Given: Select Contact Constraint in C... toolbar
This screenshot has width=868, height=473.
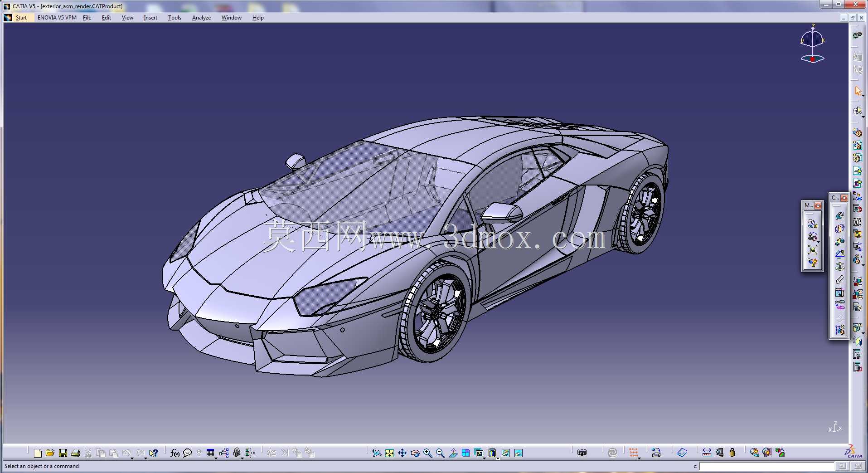Looking at the screenshot, I should [840, 229].
